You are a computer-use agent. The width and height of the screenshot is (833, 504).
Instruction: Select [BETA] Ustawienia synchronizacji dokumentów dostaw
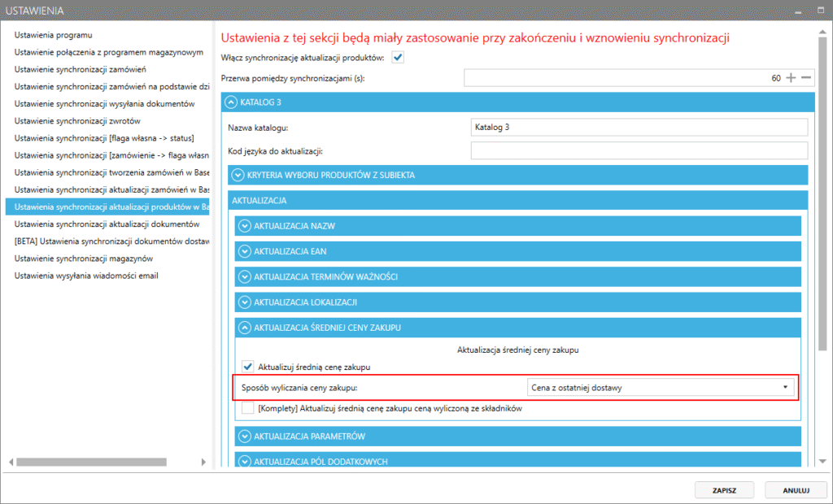[x=111, y=241]
